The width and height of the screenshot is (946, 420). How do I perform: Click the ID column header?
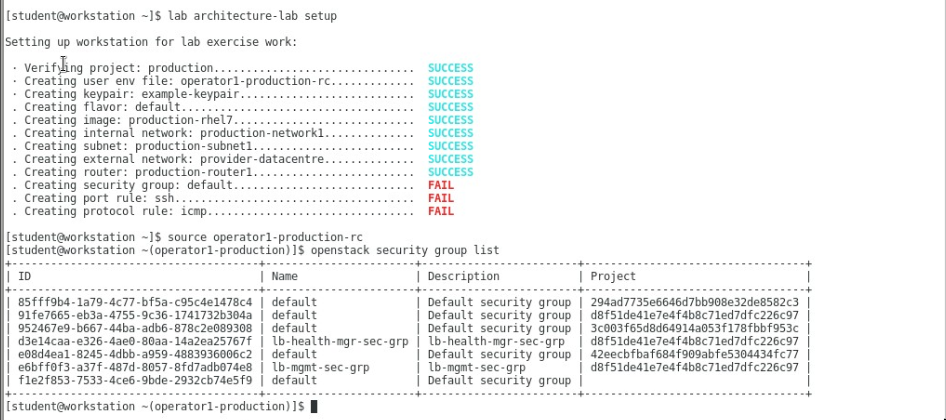coord(25,276)
